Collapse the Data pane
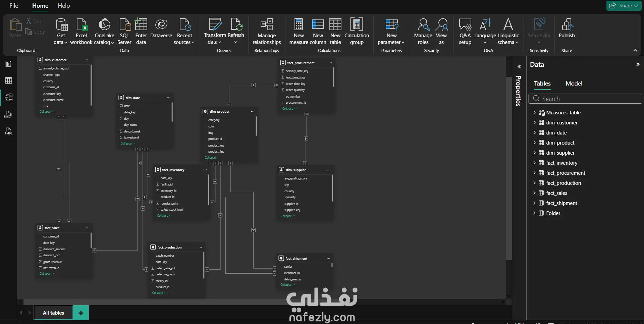 pyautogui.click(x=638, y=64)
